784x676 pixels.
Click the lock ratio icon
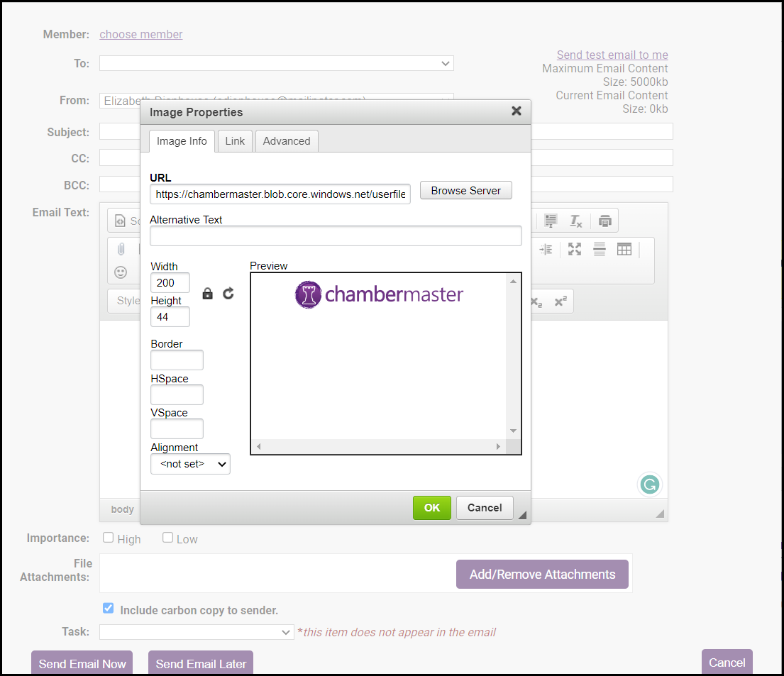click(x=207, y=294)
